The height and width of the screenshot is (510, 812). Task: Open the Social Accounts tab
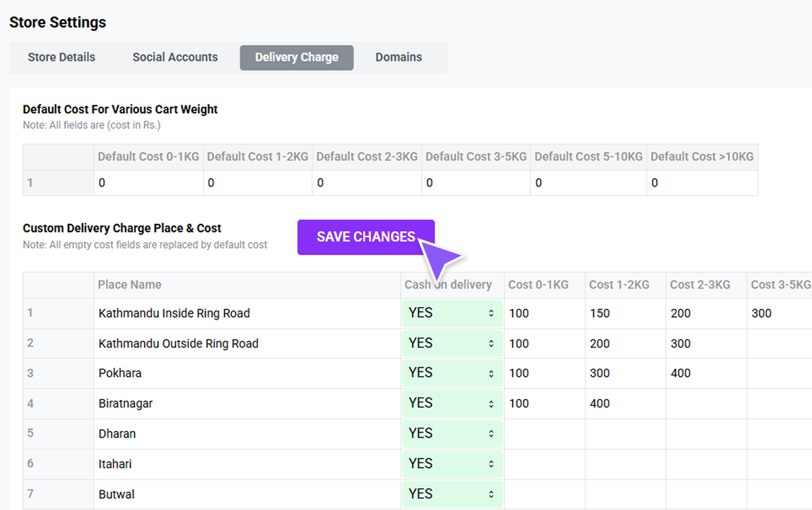coord(174,57)
